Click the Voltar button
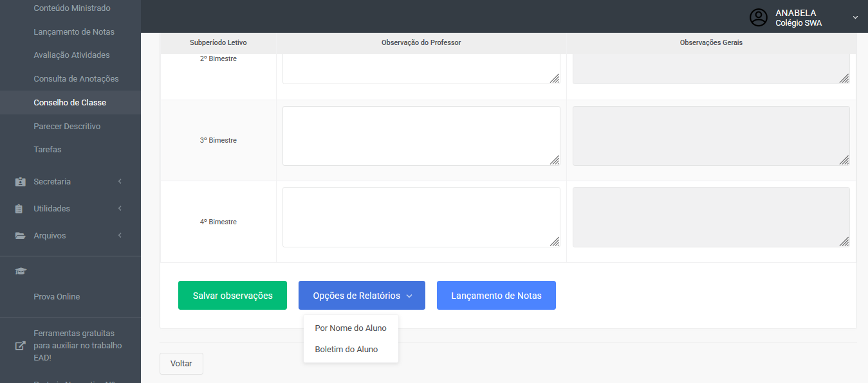 pyautogui.click(x=181, y=364)
